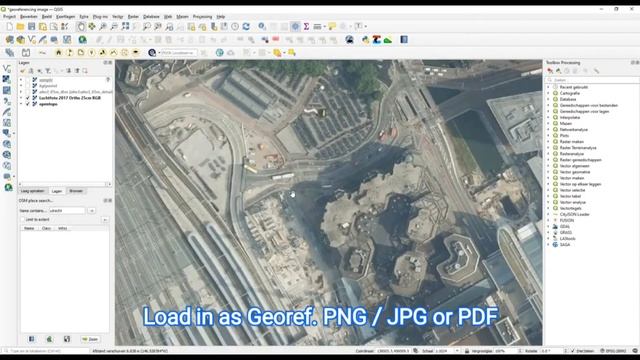Enable the Limit to extent checkbox
Viewport: 640px width, 360px height.
22,220
